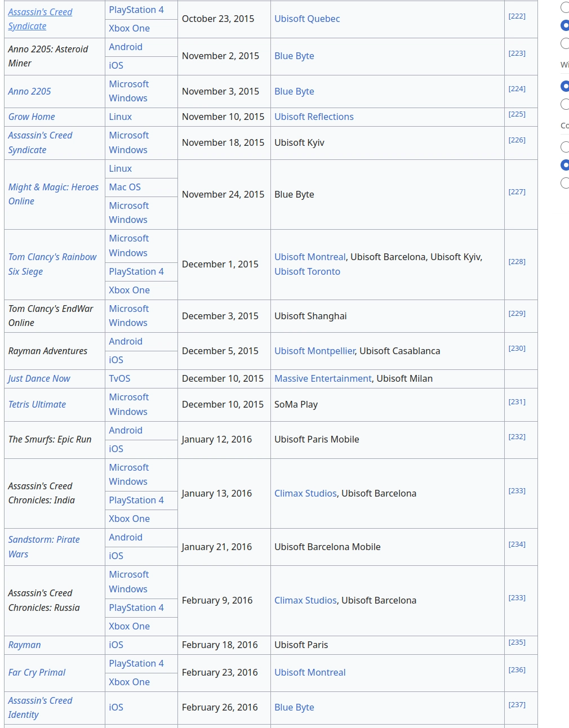569x728 pixels.
Task: Click the Mac OS platform link
Action: point(125,187)
